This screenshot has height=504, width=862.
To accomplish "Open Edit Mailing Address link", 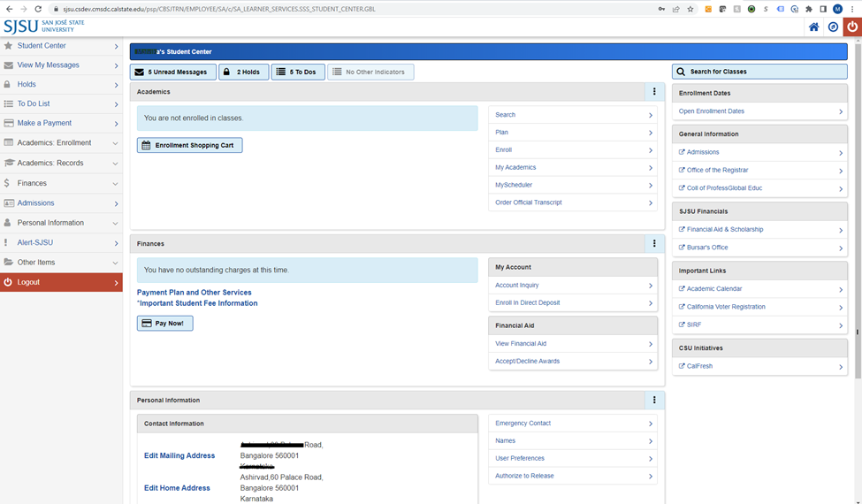I will point(179,455).
